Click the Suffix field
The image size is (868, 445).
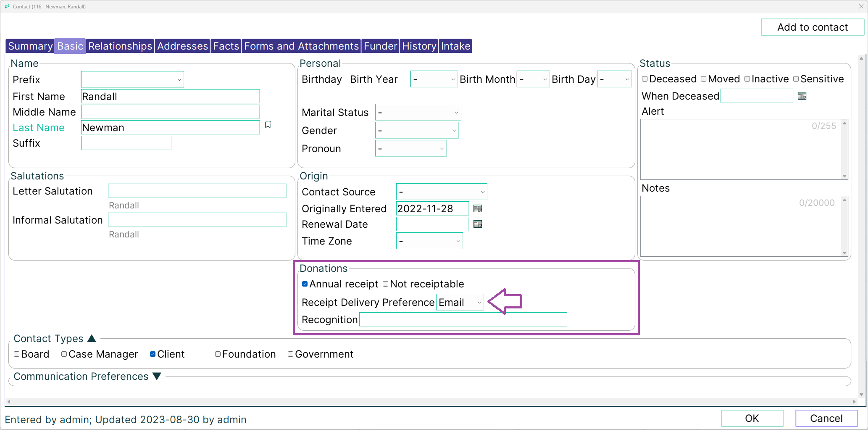[x=126, y=143]
